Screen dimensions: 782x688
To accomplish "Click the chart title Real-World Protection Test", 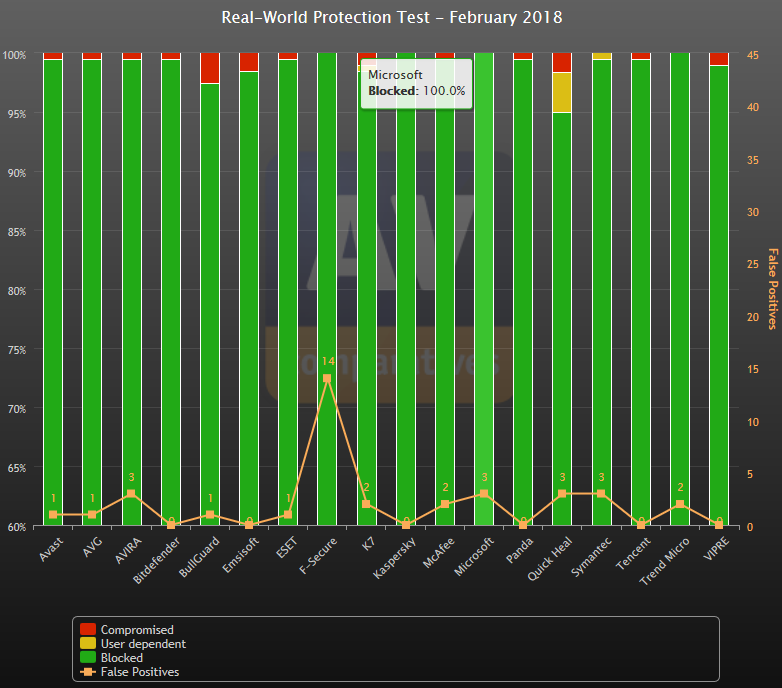I will [391, 18].
